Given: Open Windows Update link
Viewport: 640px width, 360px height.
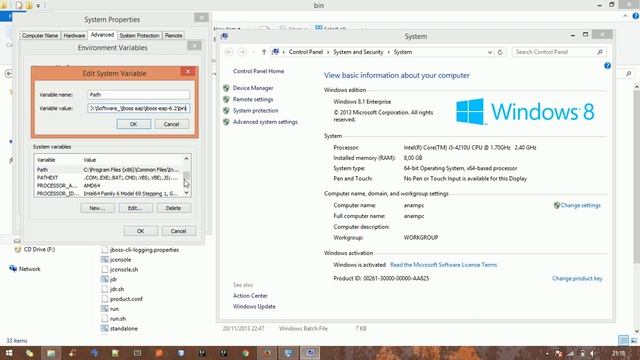Looking at the screenshot, I should coord(254,307).
